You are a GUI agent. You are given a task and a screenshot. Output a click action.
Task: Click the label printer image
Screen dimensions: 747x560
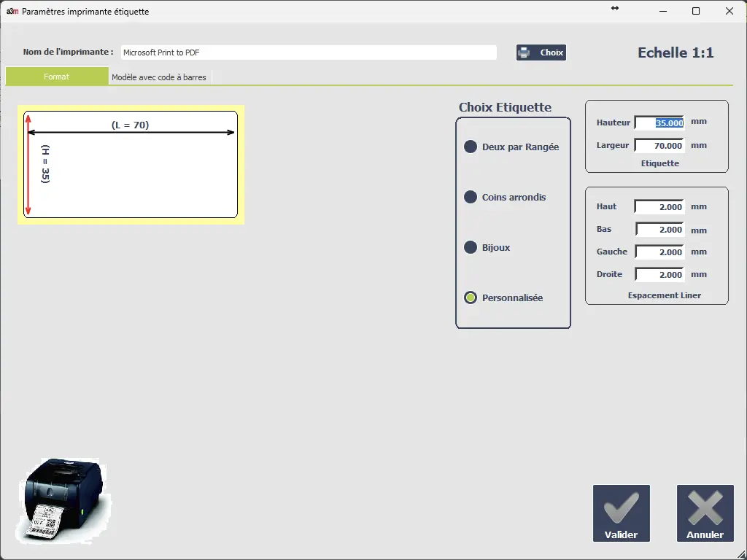(x=63, y=501)
